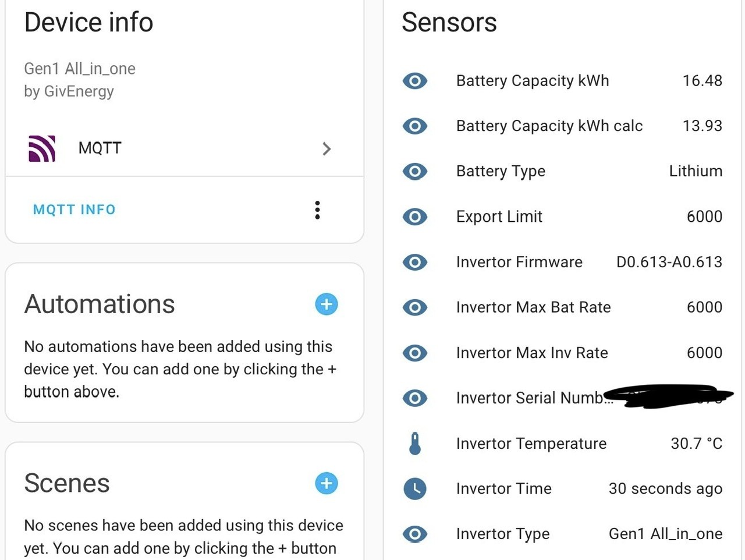745x560 pixels.
Task: Click the eye icon beside Battery Capacity kWh
Action: pyautogui.click(x=415, y=80)
